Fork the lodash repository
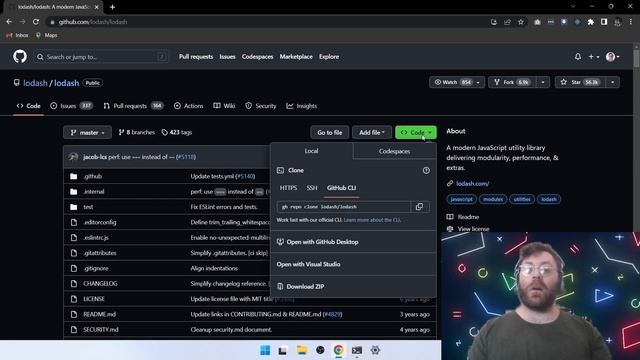This screenshot has height=360, width=640. pos(512,82)
